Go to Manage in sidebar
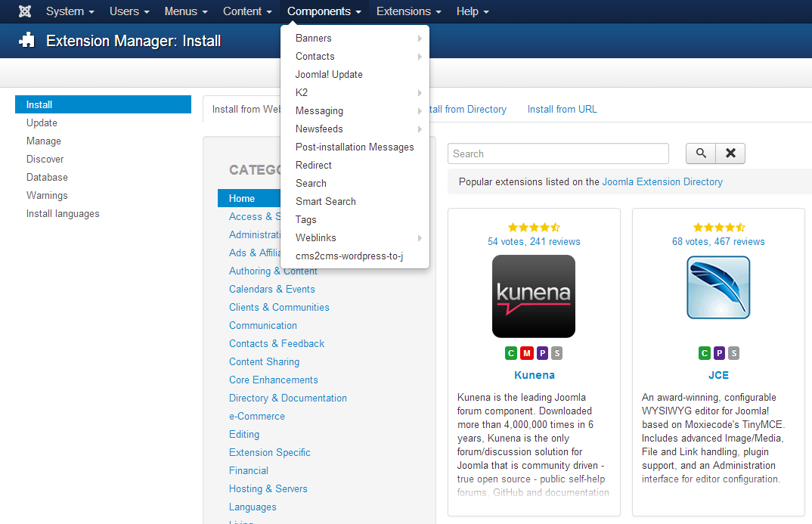 click(44, 141)
